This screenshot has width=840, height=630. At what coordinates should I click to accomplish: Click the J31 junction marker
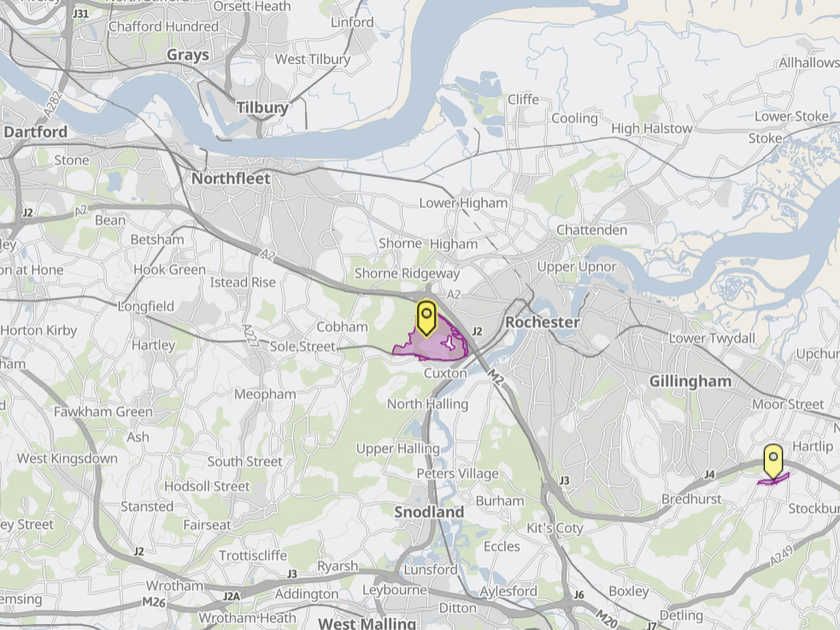[x=80, y=14]
